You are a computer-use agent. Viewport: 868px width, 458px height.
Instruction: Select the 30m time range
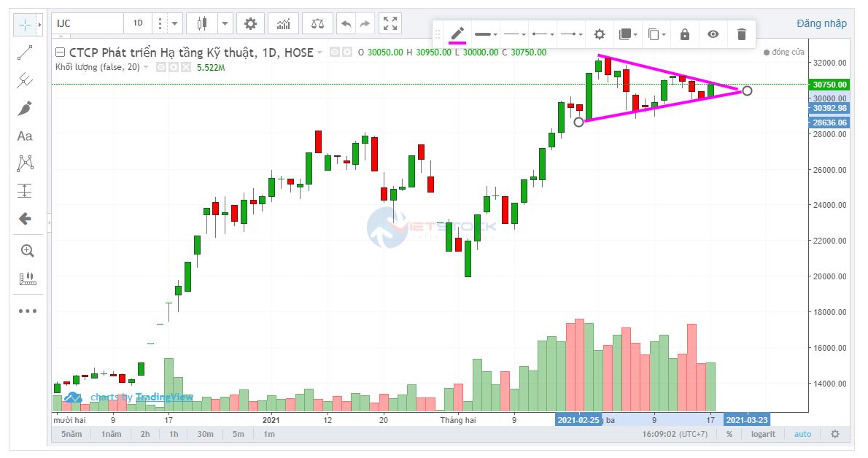pyautogui.click(x=205, y=434)
